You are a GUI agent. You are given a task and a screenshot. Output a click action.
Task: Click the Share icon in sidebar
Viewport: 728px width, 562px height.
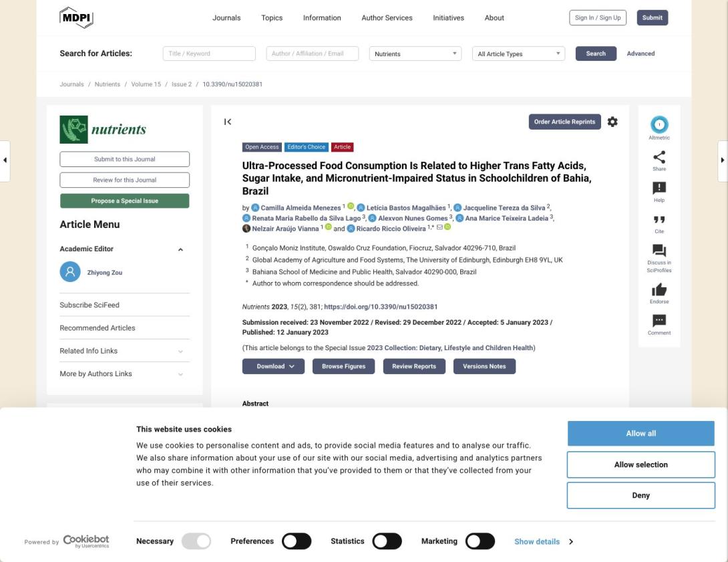pos(659,157)
